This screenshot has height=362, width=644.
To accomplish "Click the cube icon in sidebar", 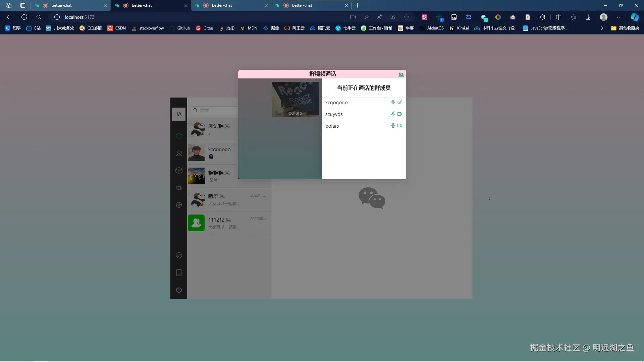I will pyautogui.click(x=179, y=171).
